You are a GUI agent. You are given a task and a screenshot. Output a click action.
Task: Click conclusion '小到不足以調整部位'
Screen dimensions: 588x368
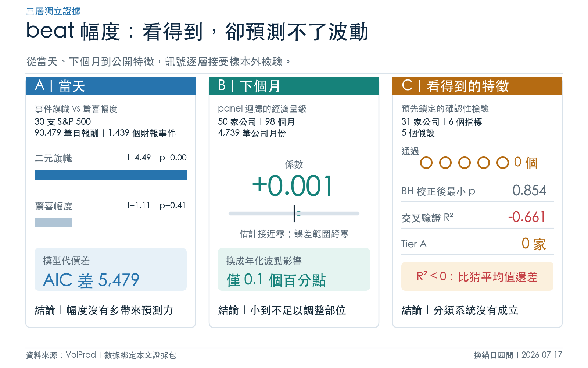pos(298,310)
